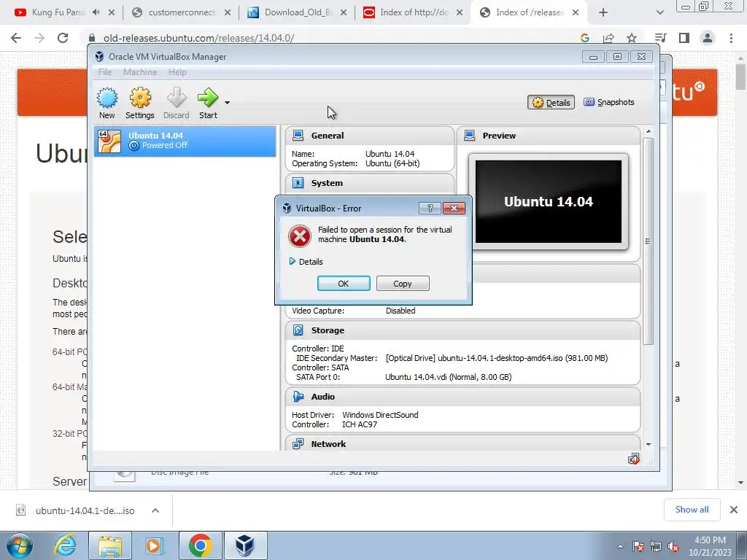Viewport: 747px width, 560px height.
Task: Open Windows Media Player taskbar icon
Action: pyautogui.click(x=155, y=545)
